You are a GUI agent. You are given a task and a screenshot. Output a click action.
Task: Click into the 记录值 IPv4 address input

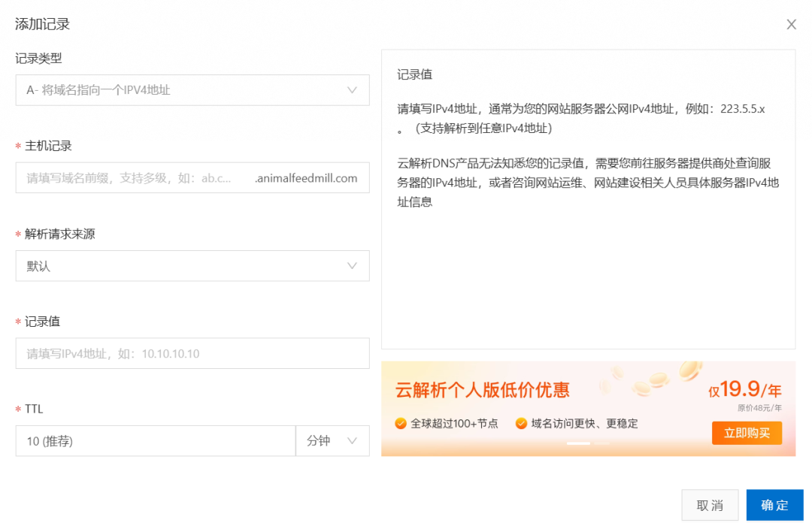pyautogui.click(x=192, y=353)
